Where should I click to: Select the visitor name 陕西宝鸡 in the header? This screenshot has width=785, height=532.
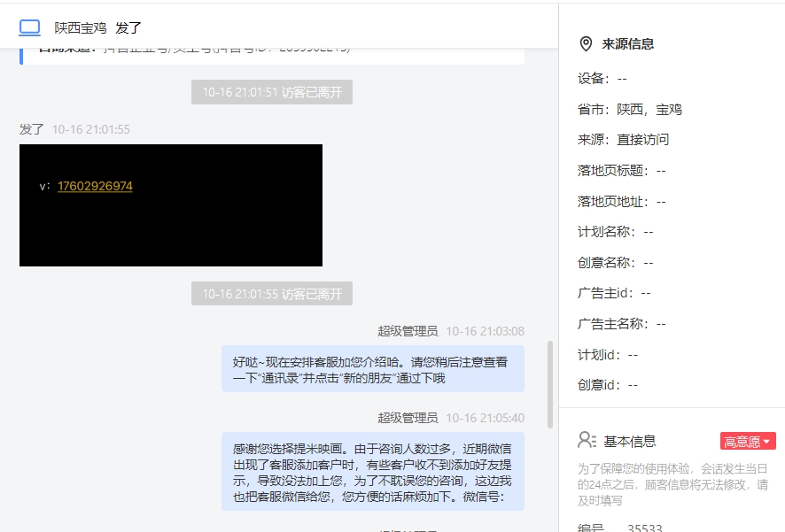(81, 28)
